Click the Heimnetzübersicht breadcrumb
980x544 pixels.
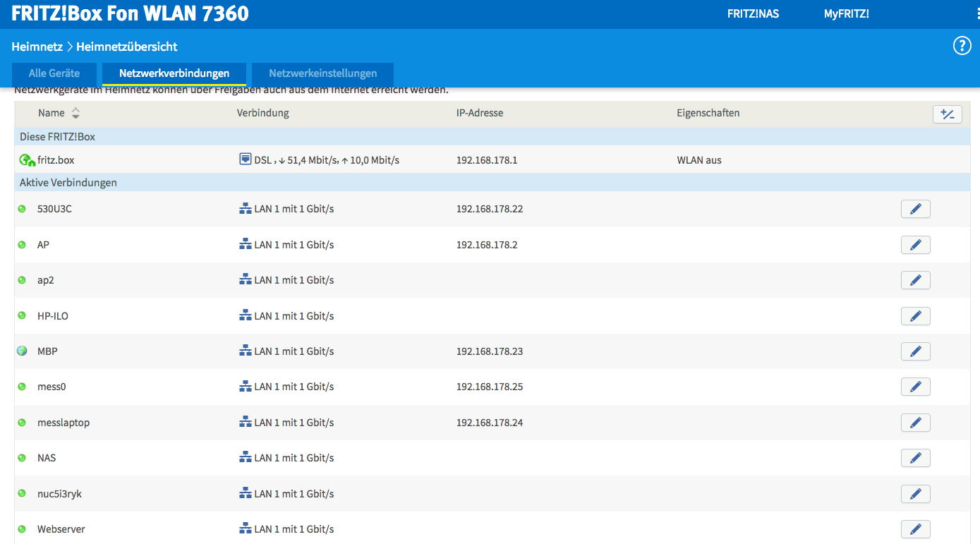[127, 47]
